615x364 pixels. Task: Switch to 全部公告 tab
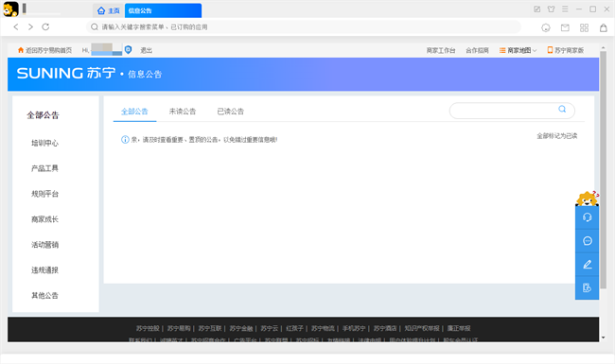point(134,112)
